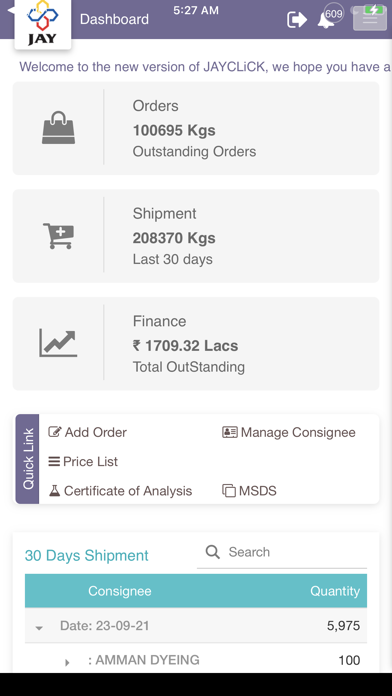Open the Price List link
This screenshot has width=392, height=696.
pos(83,462)
